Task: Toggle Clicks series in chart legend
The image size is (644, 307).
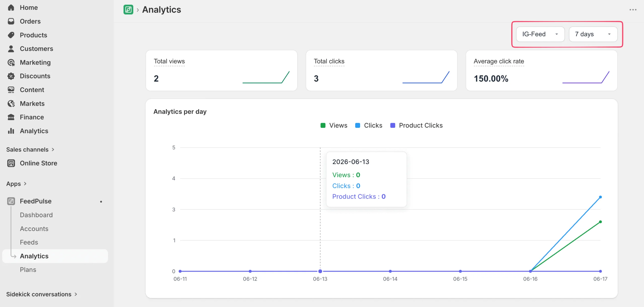Action: pyautogui.click(x=369, y=125)
